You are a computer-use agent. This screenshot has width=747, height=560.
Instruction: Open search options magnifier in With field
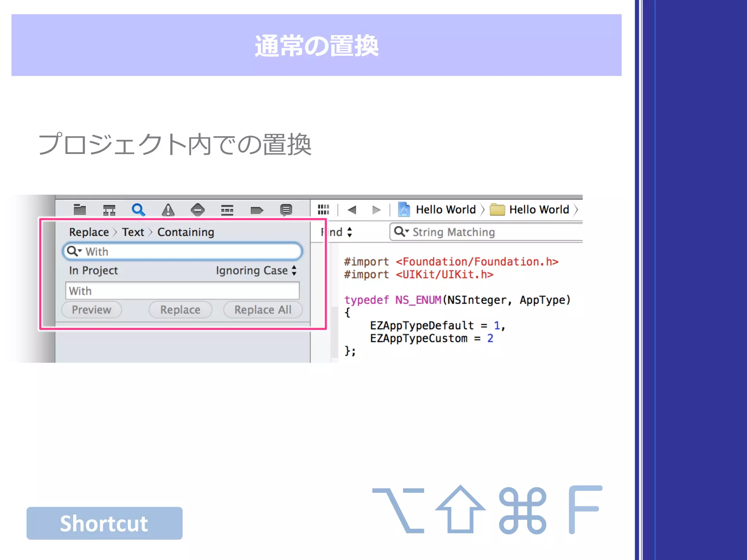coord(74,251)
